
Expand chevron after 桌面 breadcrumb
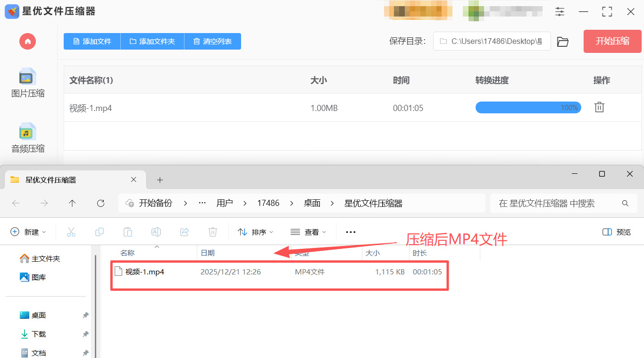[x=333, y=203]
